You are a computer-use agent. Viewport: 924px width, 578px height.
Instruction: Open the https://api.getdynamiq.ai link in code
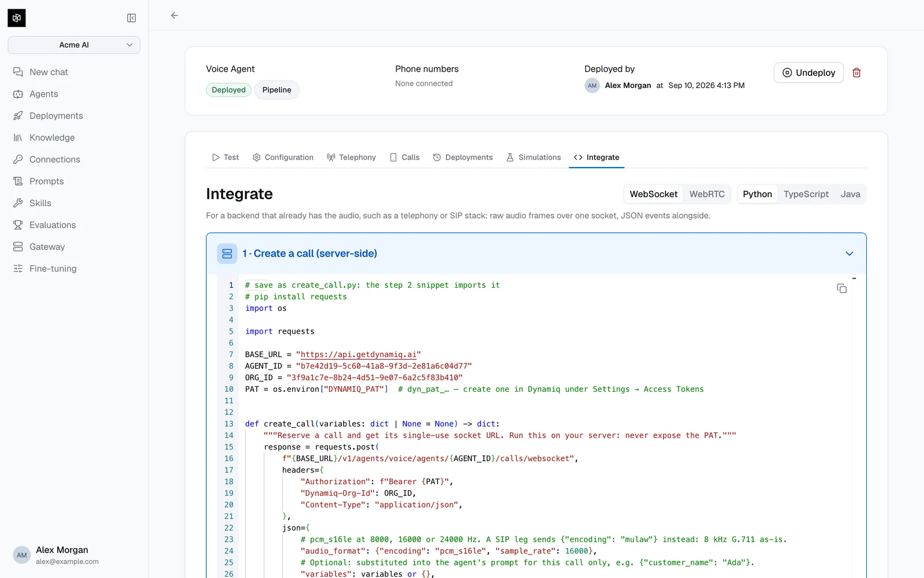pos(358,355)
